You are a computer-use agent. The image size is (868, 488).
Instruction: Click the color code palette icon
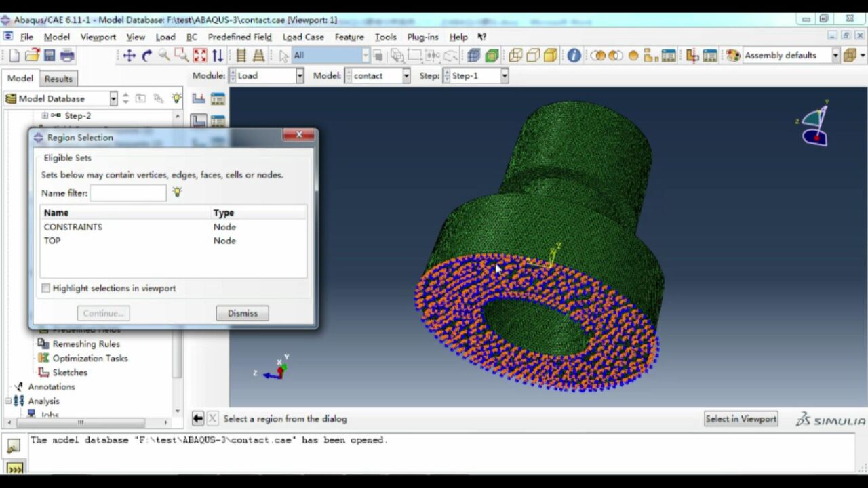(x=732, y=56)
